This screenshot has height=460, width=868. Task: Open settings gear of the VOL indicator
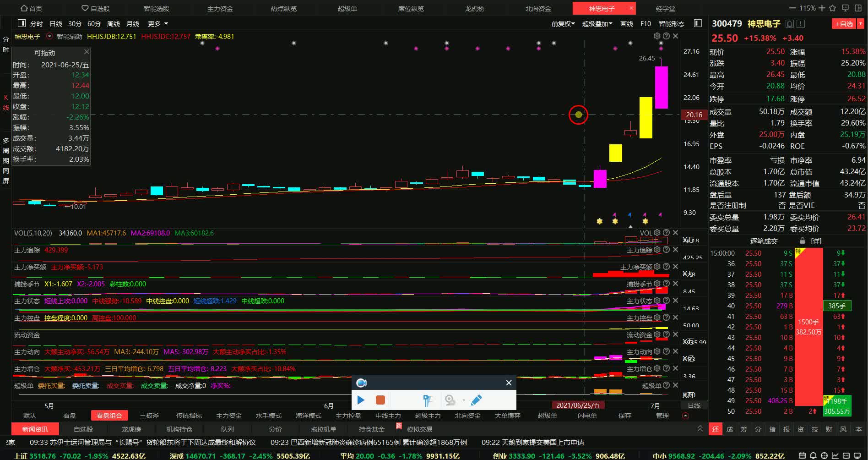click(x=657, y=233)
